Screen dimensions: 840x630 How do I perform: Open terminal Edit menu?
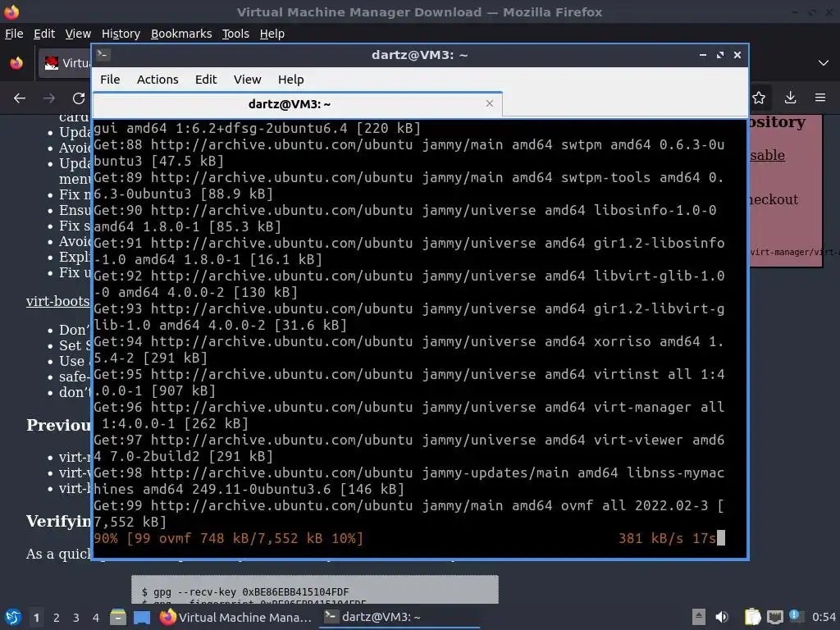[x=206, y=80]
